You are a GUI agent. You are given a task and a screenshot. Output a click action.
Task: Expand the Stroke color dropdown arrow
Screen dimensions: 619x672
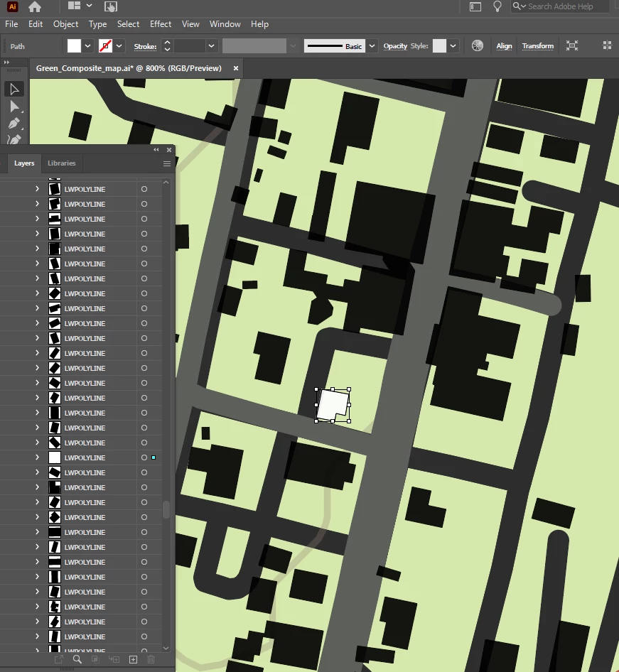(119, 46)
